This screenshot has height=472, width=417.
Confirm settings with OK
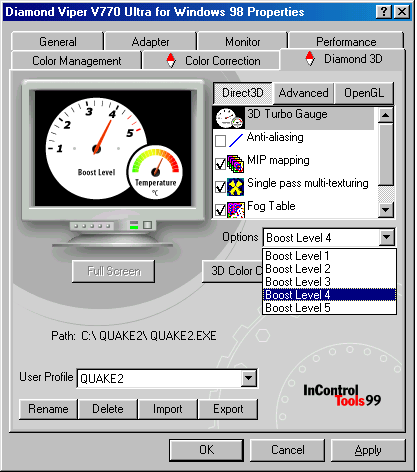[207, 450]
